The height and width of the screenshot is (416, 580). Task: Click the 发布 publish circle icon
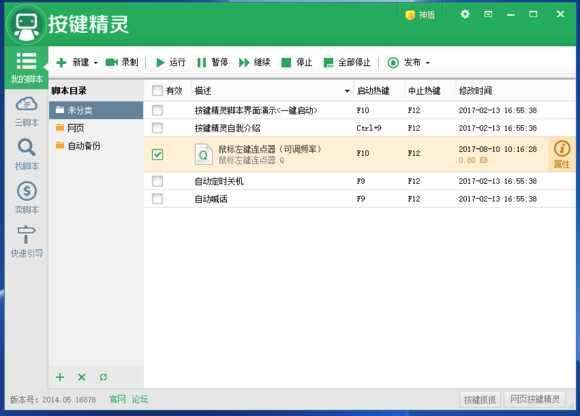[x=393, y=62]
